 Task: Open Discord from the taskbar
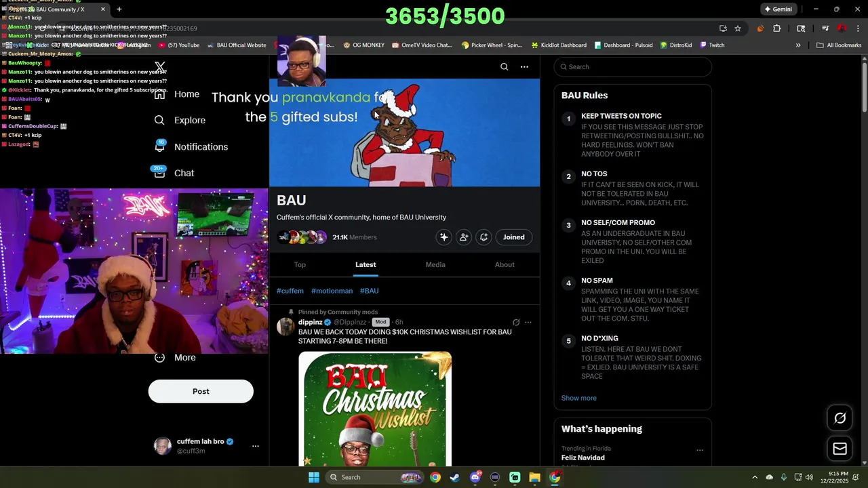[x=475, y=477]
